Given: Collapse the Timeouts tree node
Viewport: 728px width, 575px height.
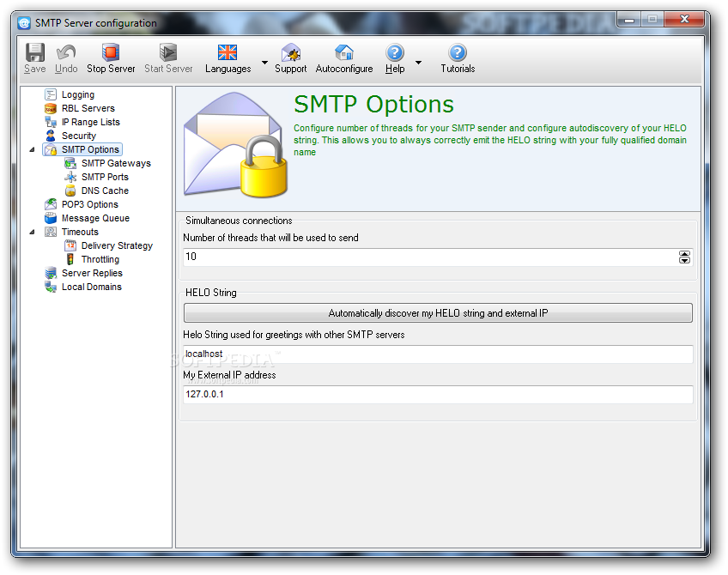Looking at the screenshot, I should (x=32, y=232).
